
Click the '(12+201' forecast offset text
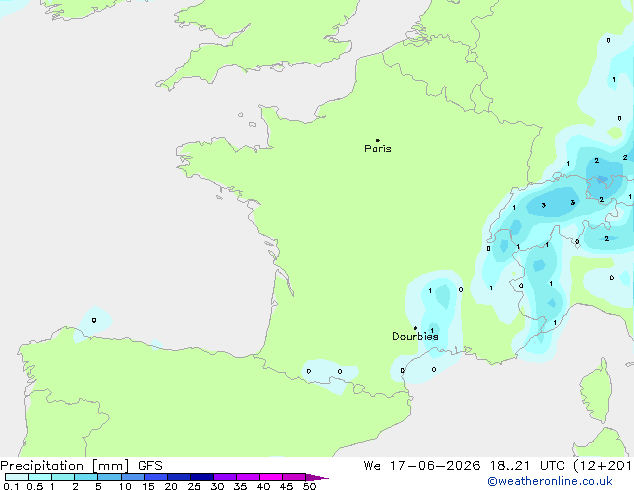point(602,466)
